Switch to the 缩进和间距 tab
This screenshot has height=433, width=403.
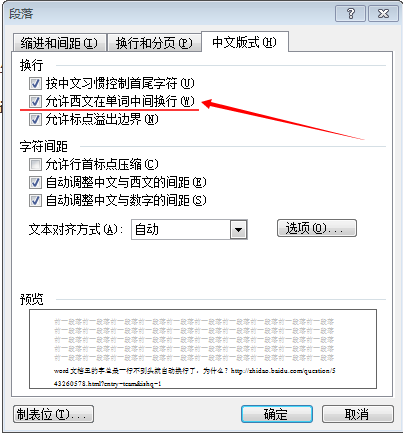pyautogui.click(x=59, y=43)
